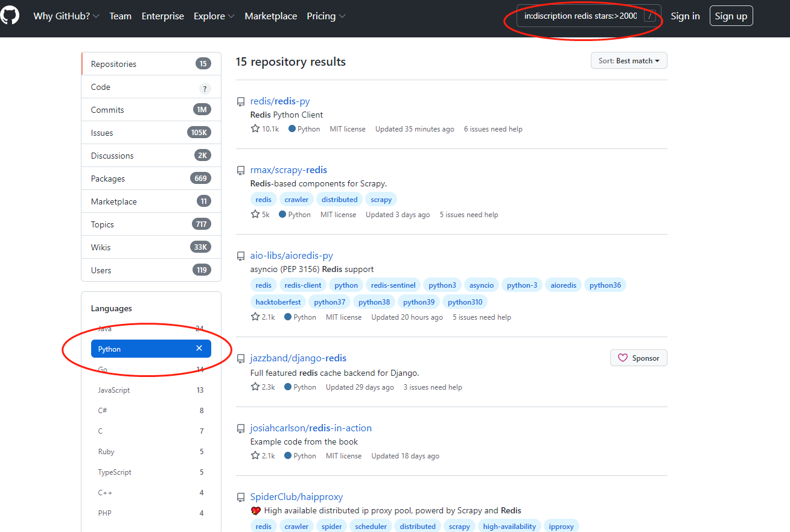790x532 pixels.
Task: Go to Marketplace in top navigation
Action: (x=271, y=16)
